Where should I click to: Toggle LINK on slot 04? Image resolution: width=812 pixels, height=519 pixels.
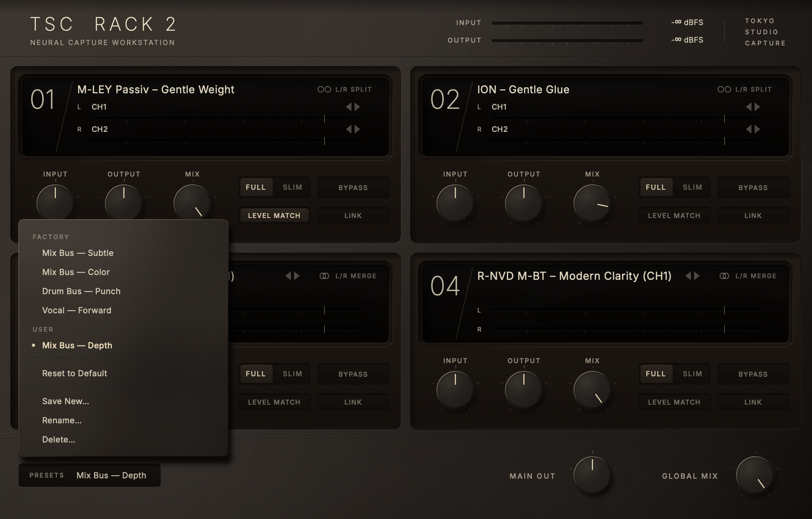tap(753, 402)
